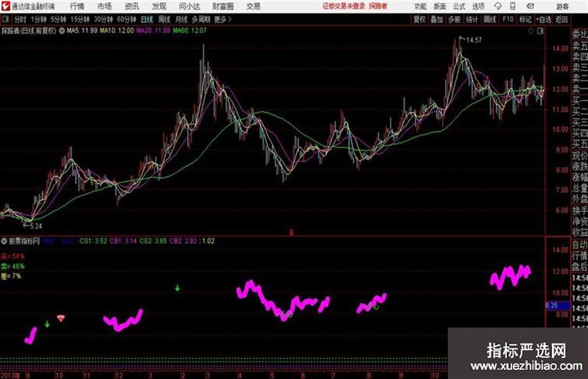Image resolution: width=588 pixels, height=379 pixels.
Task: Click the 探路者 stock name in title bar
Action: [378, 6]
